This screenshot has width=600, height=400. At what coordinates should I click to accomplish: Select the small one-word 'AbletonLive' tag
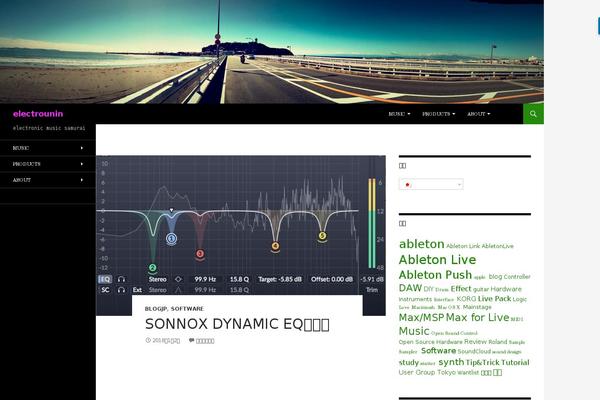click(497, 246)
